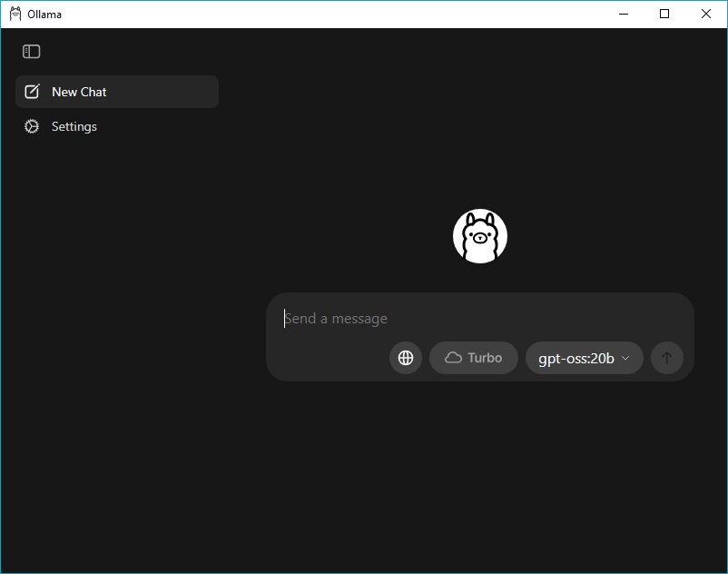The image size is (728, 574).
Task: Click the Ollama app icon in title bar
Action: point(15,14)
